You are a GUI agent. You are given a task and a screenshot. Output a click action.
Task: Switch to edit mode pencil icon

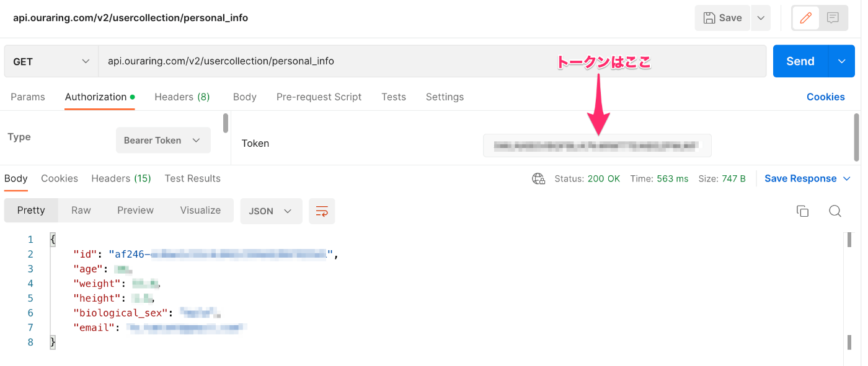[806, 18]
